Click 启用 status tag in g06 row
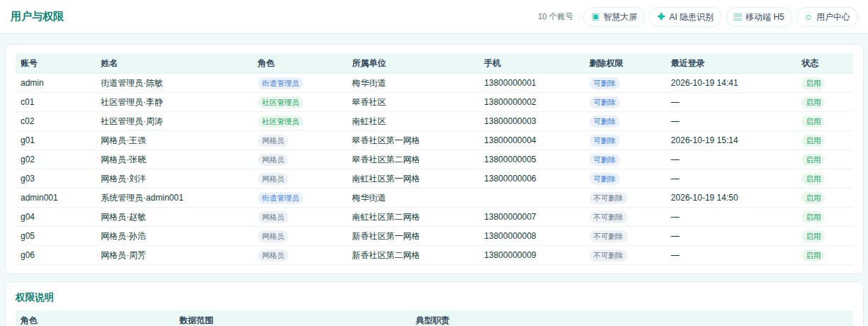This screenshot has height=326, width=868. point(813,255)
